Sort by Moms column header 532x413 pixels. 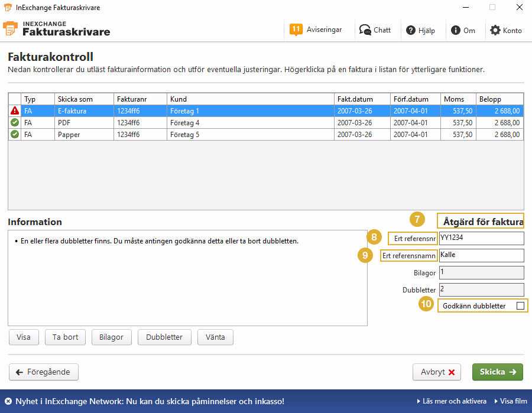[458, 99]
